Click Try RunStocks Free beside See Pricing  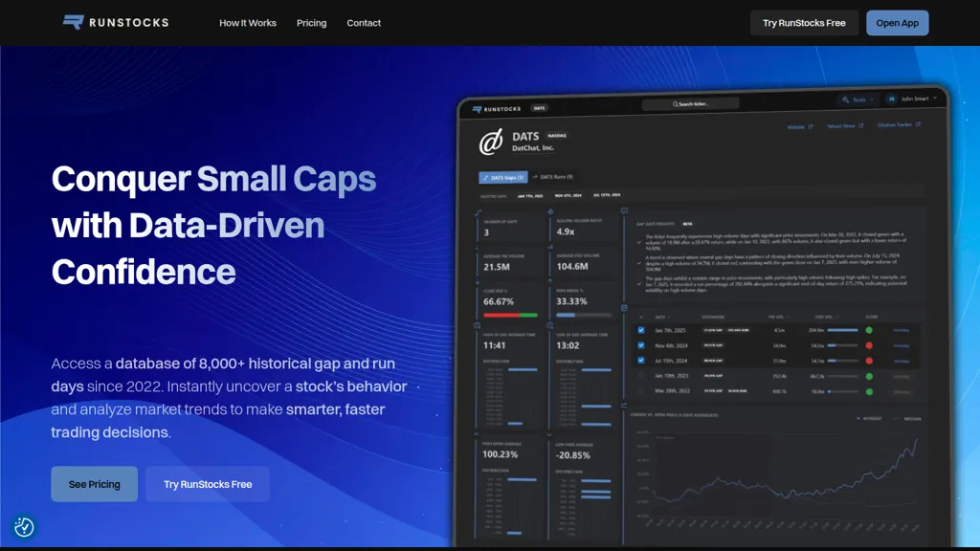208,484
